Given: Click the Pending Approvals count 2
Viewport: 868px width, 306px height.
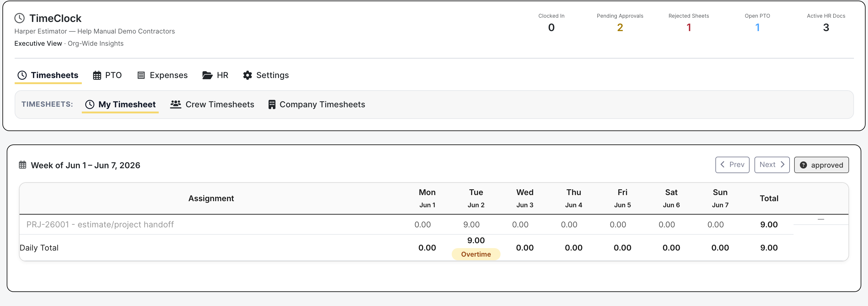Looking at the screenshot, I should (x=620, y=28).
